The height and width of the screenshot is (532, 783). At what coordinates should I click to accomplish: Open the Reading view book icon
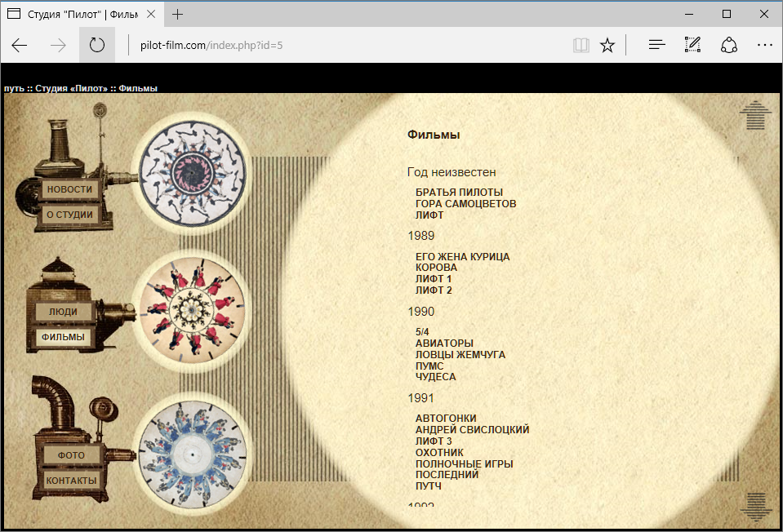[x=581, y=45]
